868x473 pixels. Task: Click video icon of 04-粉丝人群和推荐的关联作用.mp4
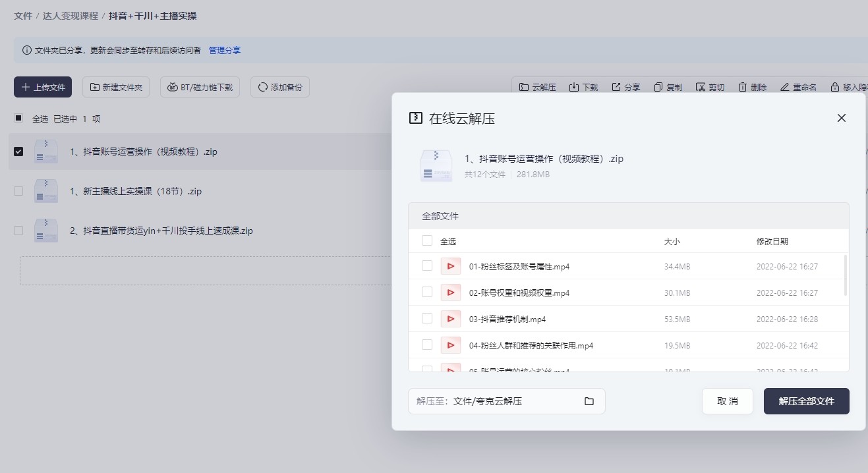[451, 345]
